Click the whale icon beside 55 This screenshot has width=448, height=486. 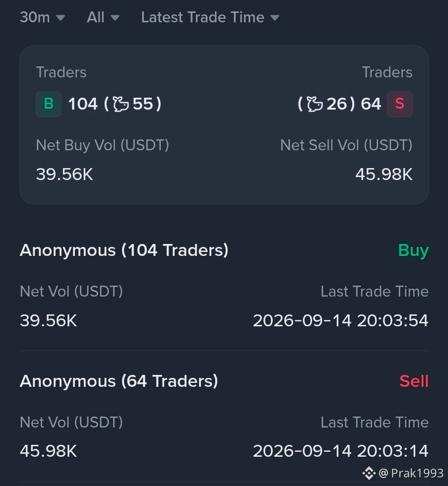121,104
